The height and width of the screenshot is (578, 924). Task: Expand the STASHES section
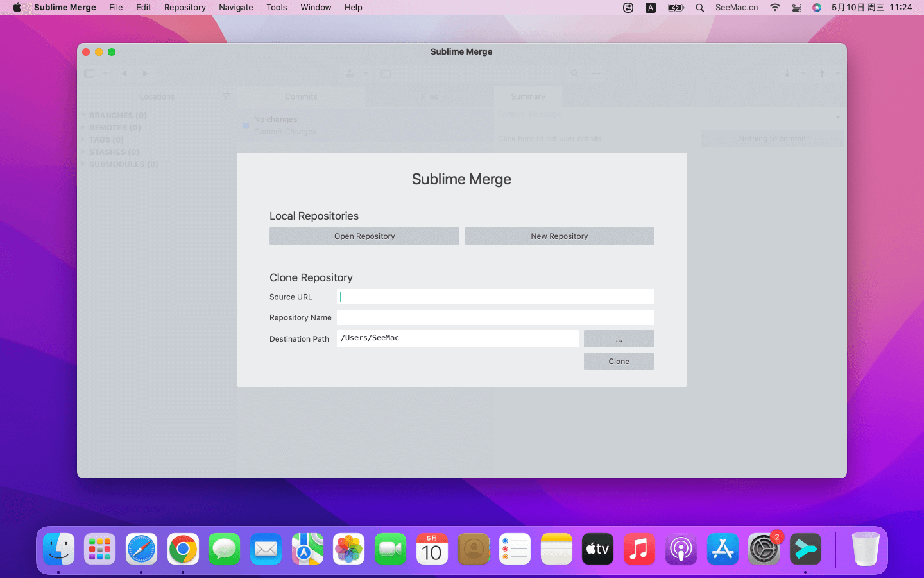83,152
